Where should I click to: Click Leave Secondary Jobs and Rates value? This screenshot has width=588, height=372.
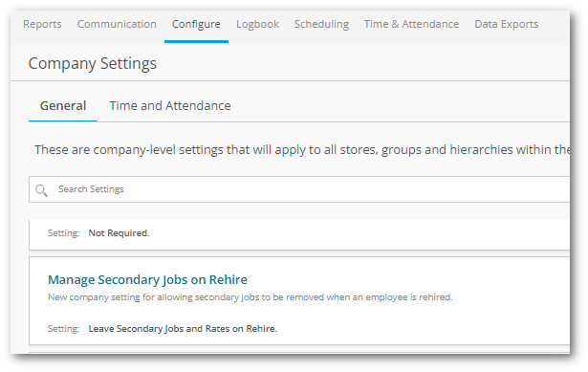tap(183, 329)
